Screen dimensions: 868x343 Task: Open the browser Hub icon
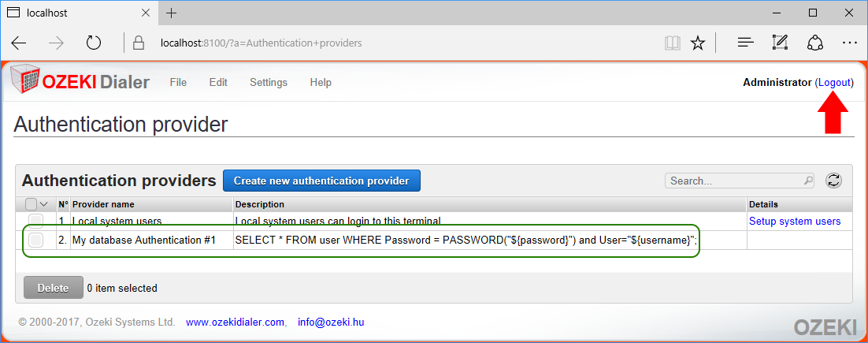(x=746, y=43)
